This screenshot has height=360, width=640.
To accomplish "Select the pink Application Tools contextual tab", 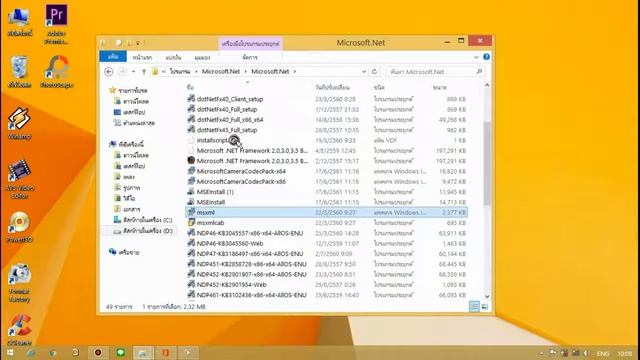I will click(x=250, y=43).
